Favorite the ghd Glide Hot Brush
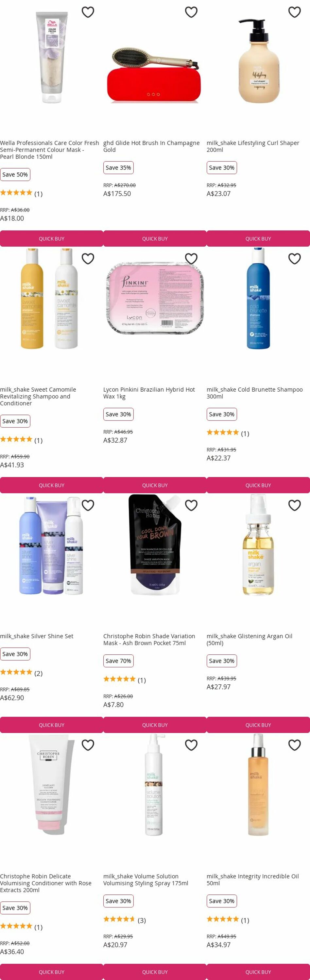Screen dimensions: 310x980 click(191, 12)
